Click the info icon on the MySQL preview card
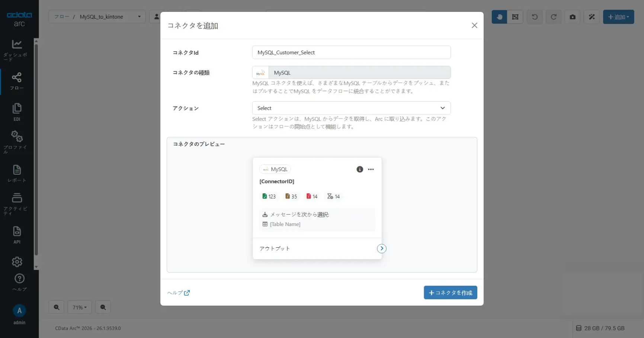 click(x=360, y=169)
